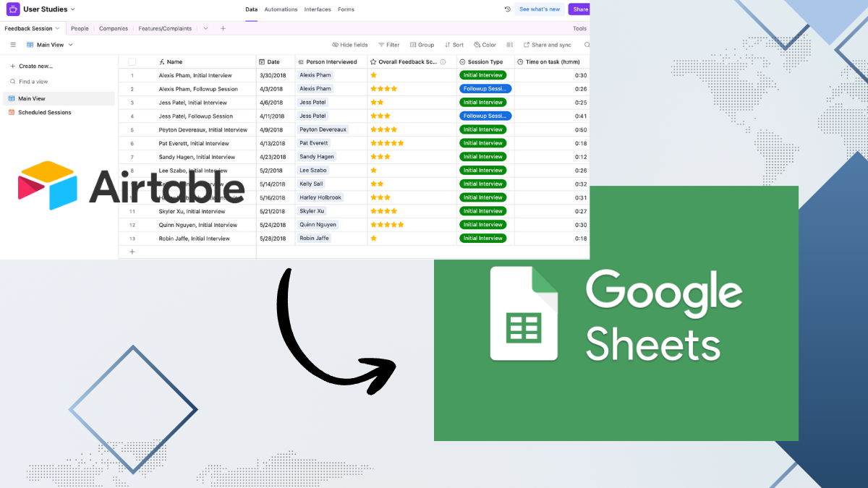Click info icon beside Overall Feedback header

click(x=443, y=62)
